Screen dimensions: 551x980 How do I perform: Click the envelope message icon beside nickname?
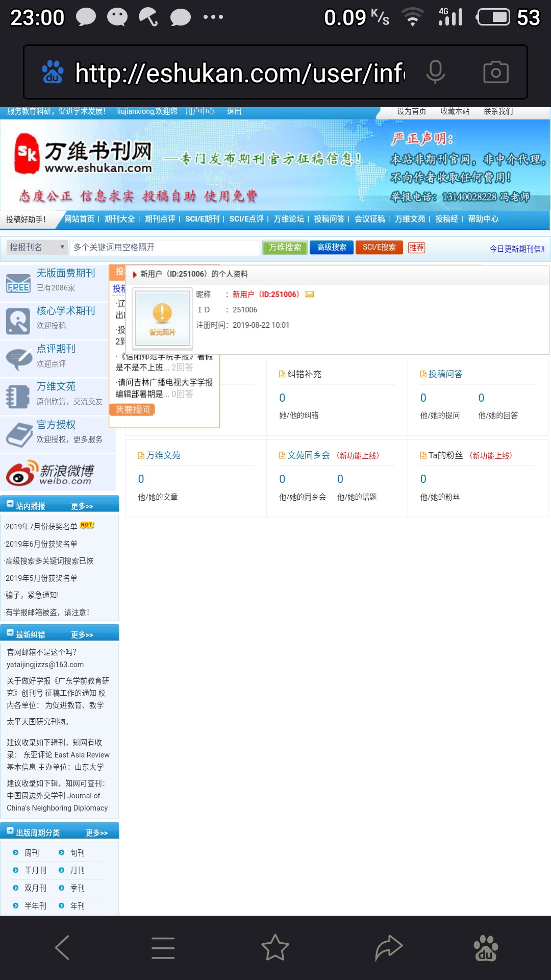tap(310, 295)
